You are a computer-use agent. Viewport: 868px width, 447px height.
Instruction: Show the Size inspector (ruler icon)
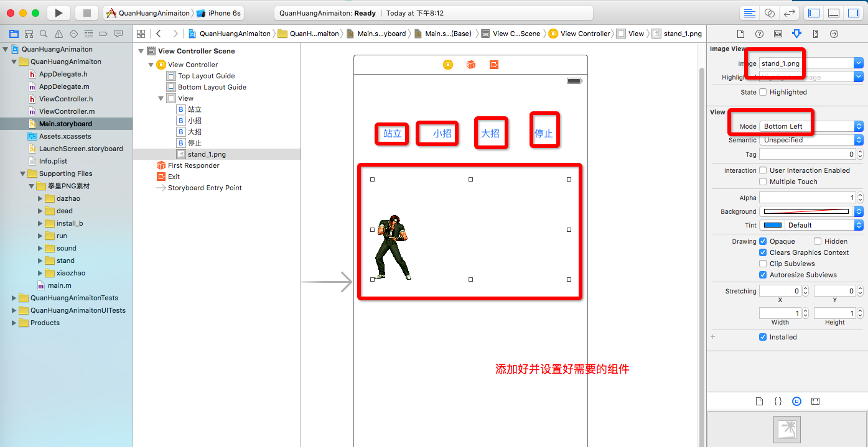[815, 34]
